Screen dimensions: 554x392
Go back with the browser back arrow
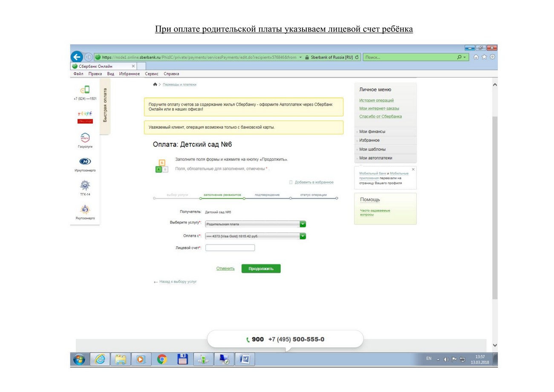(x=77, y=57)
